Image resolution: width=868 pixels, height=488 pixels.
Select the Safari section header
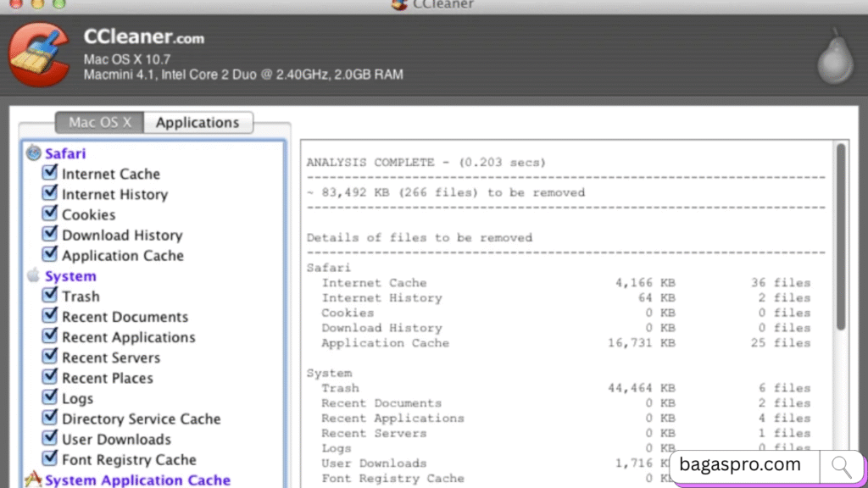[x=65, y=153]
